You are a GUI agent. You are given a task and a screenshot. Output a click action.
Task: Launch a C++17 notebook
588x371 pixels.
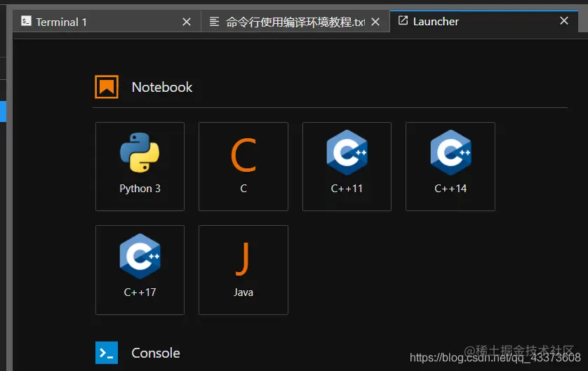(x=140, y=270)
